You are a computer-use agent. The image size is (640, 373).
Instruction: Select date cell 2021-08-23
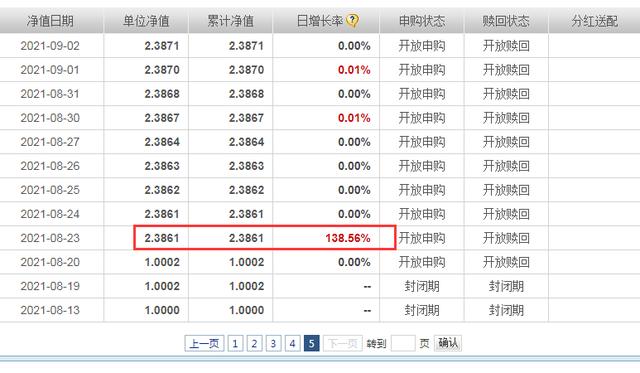tap(50, 238)
